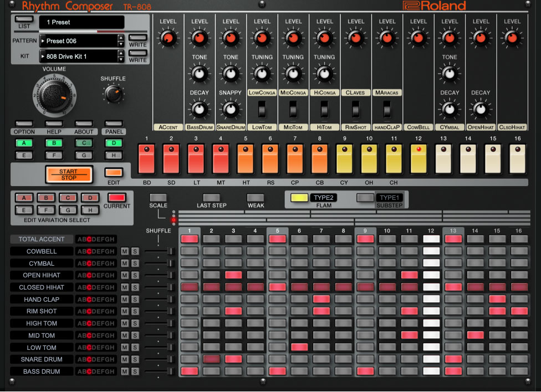
Task: Select edit variation C button
Action: tap(68, 198)
